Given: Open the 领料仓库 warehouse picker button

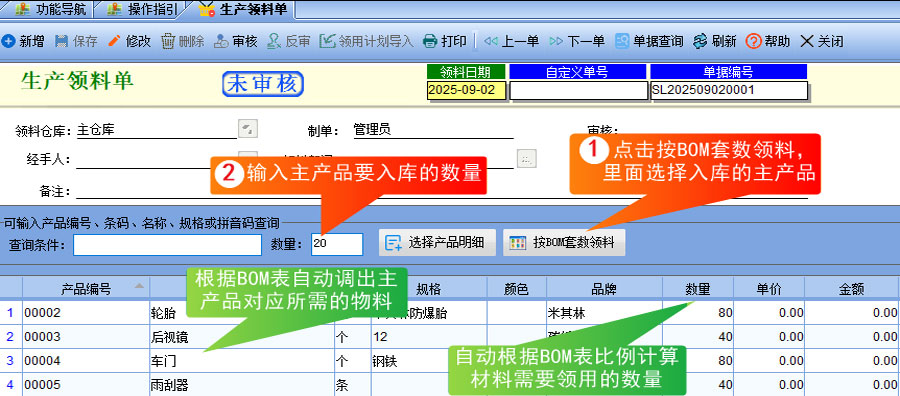Looking at the screenshot, I should pos(247,129).
